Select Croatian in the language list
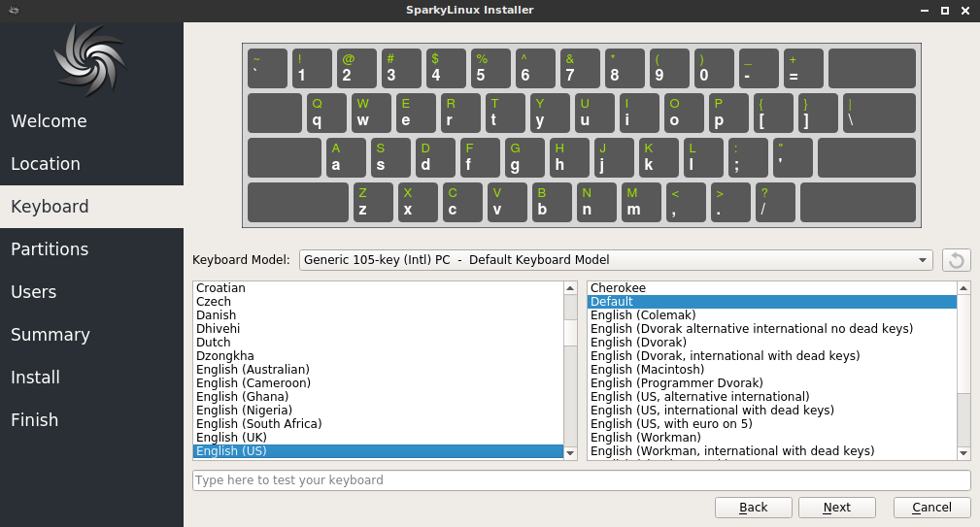This screenshot has height=527, width=980. [x=378, y=288]
